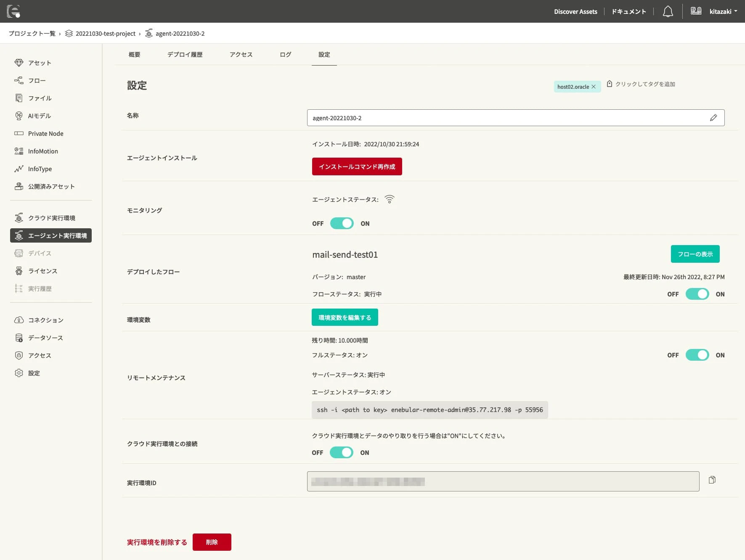The height and width of the screenshot is (560, 745).
Task: Click the 実行環境ID field
Action: click(503, 481)
